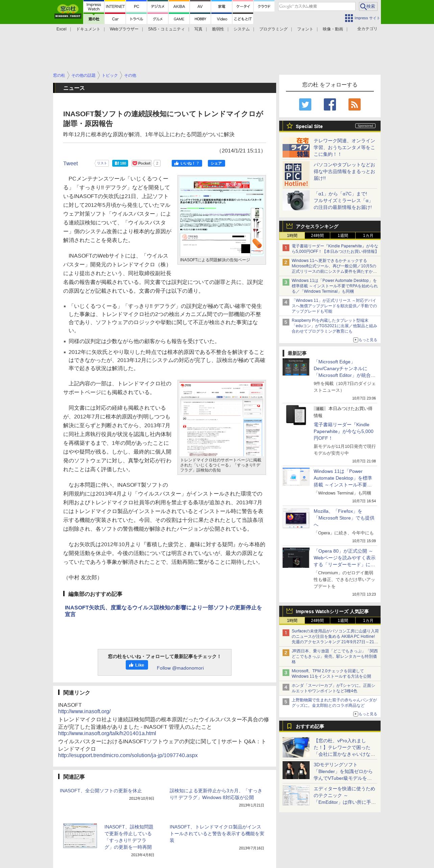The height and width of the screenshot is (868, 434).
Task: Select 24時間 in the Impress Watch series ranking
Action: coord(317,621)
